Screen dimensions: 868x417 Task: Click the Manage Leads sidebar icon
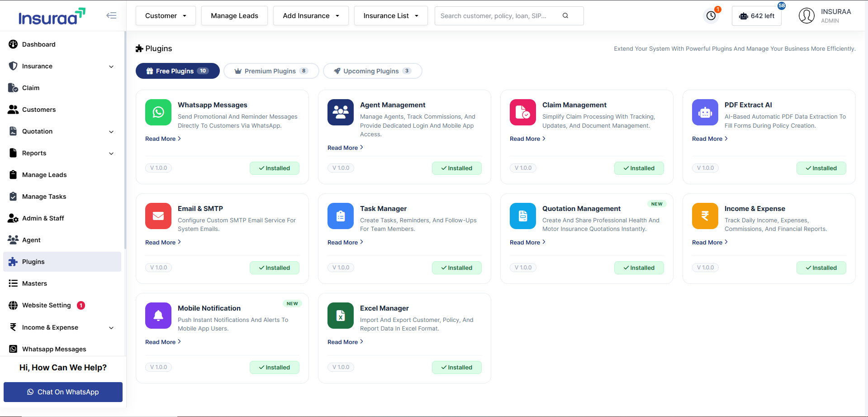[13, 175]
